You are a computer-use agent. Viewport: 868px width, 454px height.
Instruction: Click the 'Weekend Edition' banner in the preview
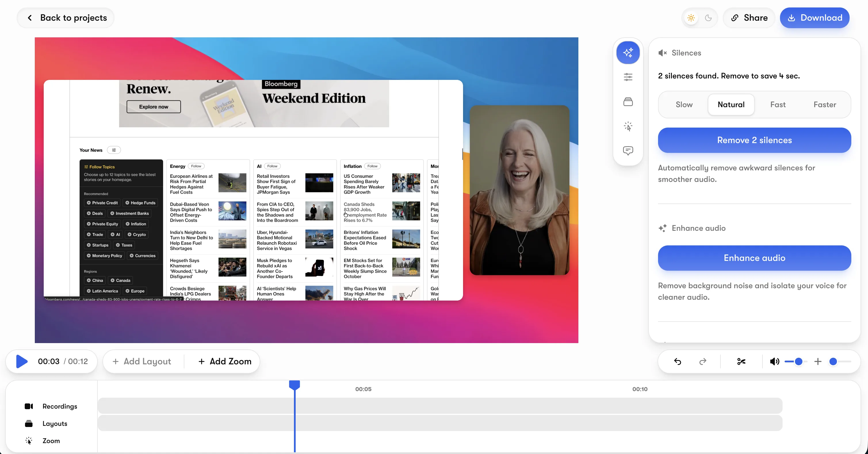[x=314, y=98]
